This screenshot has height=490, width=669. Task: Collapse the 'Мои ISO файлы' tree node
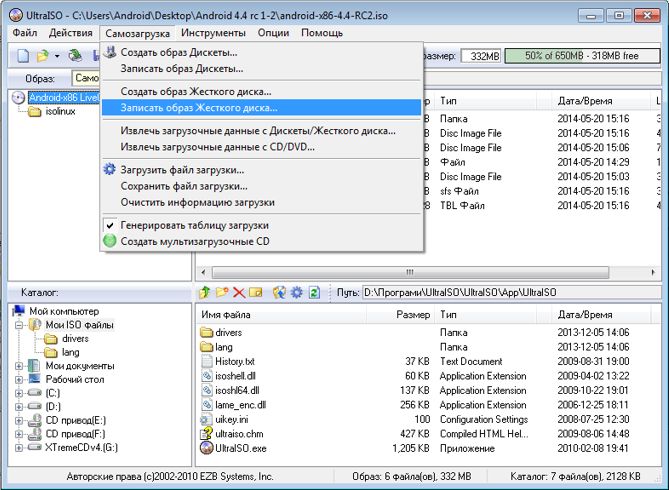(20, 325)
